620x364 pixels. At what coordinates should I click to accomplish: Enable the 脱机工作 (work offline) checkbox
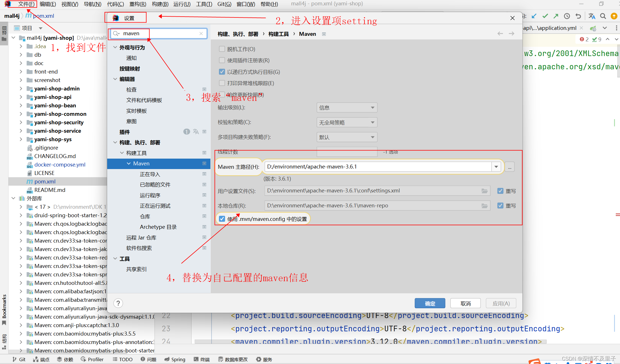tap(222, 49)
